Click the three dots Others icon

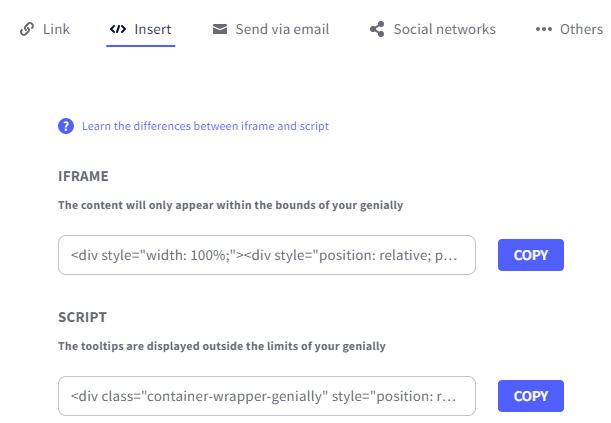544,29
